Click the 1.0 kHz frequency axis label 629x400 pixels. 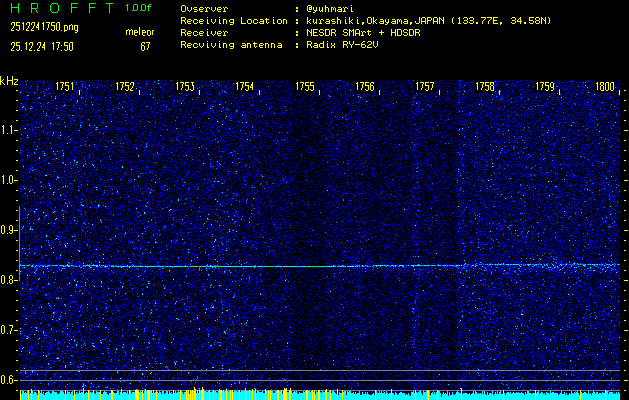(9, 180)
